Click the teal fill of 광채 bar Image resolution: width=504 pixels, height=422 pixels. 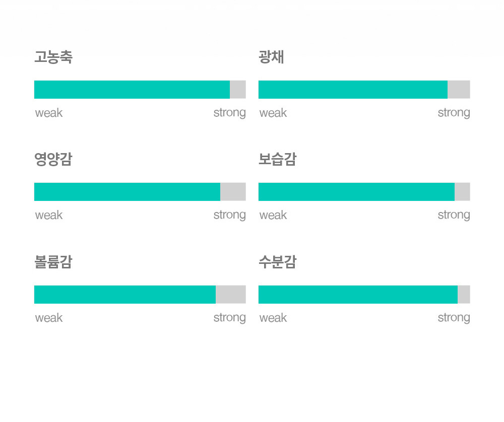[x=353, y=90]
